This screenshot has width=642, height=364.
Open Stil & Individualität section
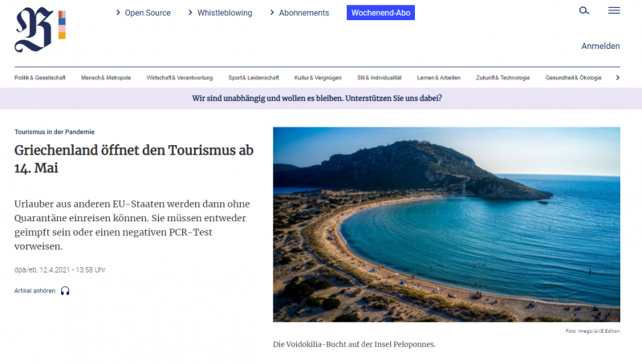click(379, 78)
